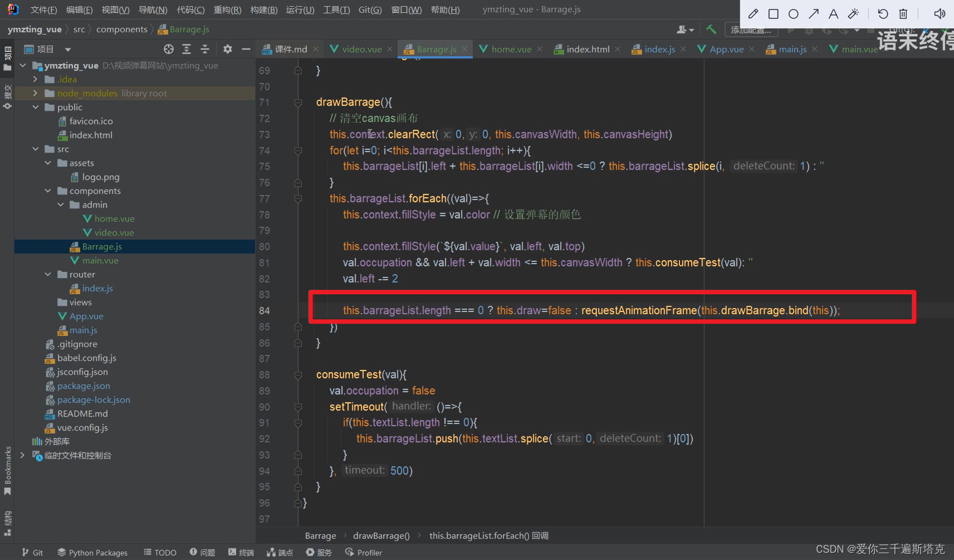
Task: Click the build hammer icon
Action: point(711,29)
